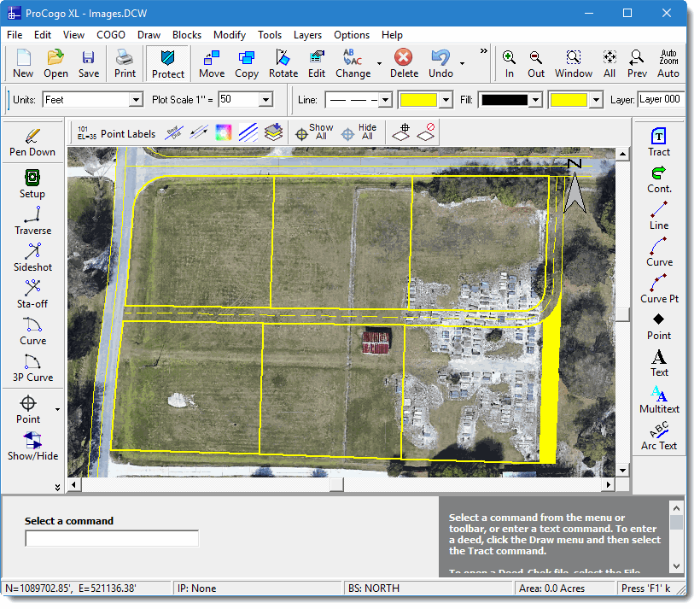
Task: Toggle Point Labels display
Action: pyautogui.click(x=116, y=133)
